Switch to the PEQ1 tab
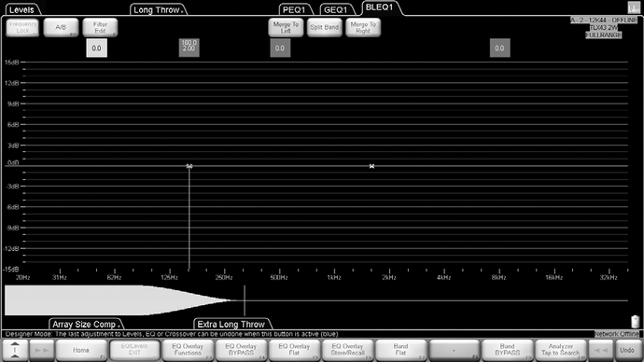The height and width of the screenshot is (362, 644). tap(295, 10)
